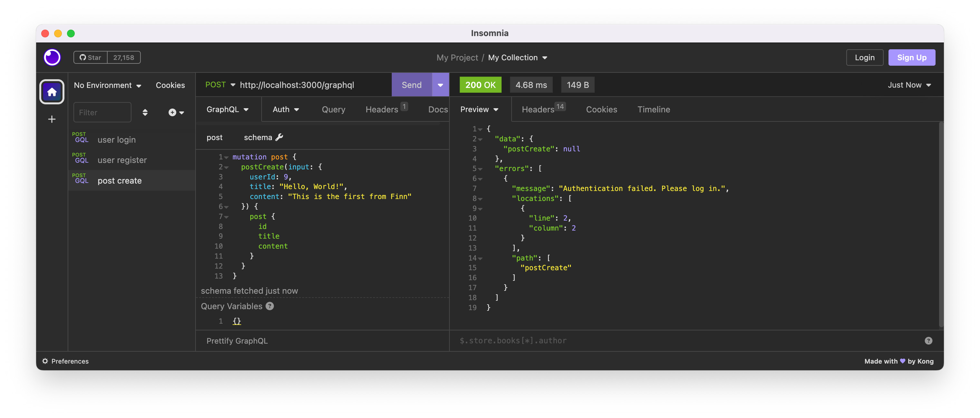Open the create request plus dropdown

point(176,112)
